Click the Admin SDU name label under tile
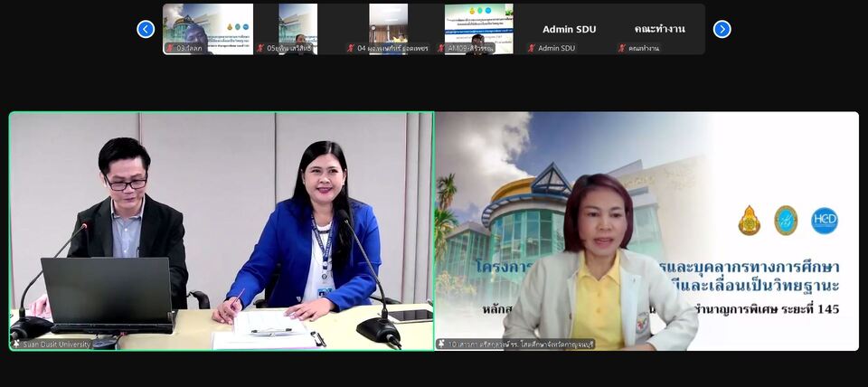868x387 pixels. (557, 48)
